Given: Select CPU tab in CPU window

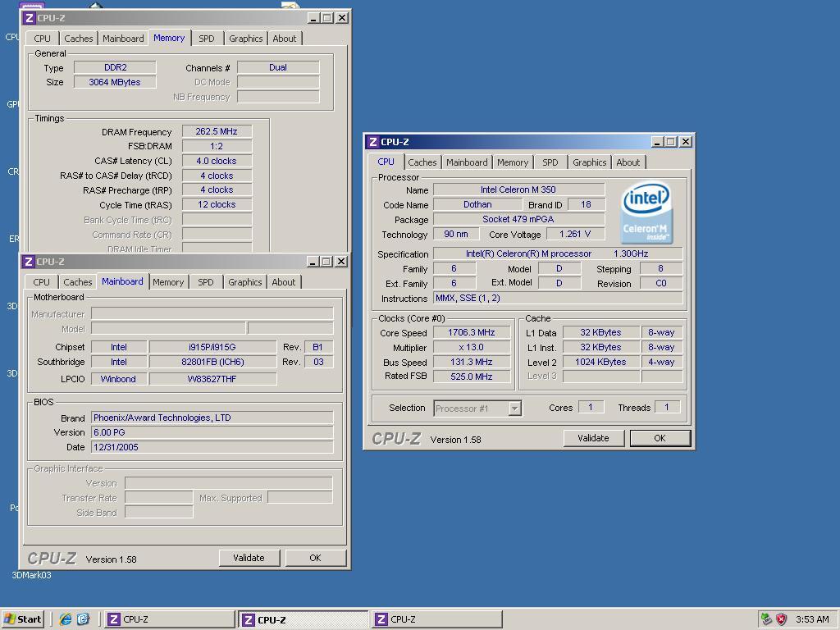Looking at the screenshot, I should pyautogui.click(x=386, y=162).
